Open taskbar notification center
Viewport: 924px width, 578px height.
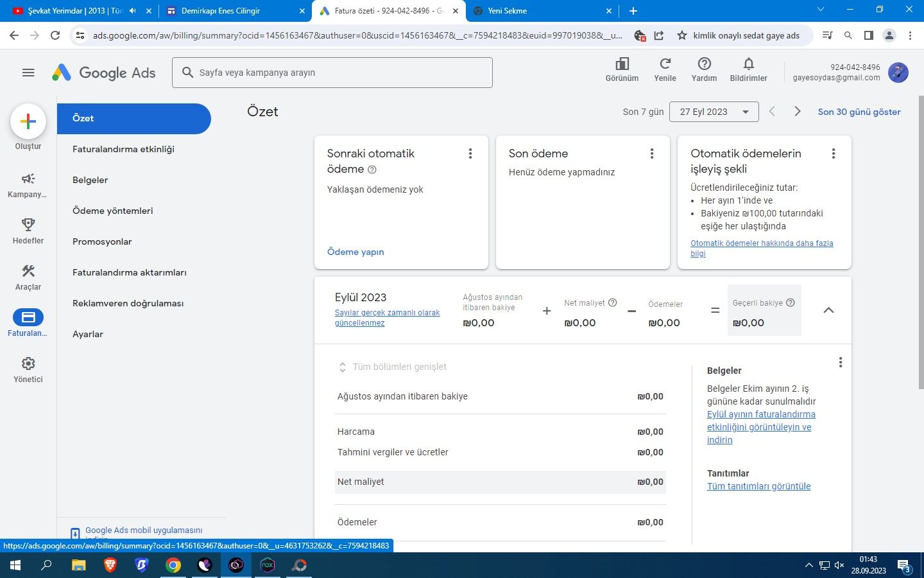[x=905, y=566]
